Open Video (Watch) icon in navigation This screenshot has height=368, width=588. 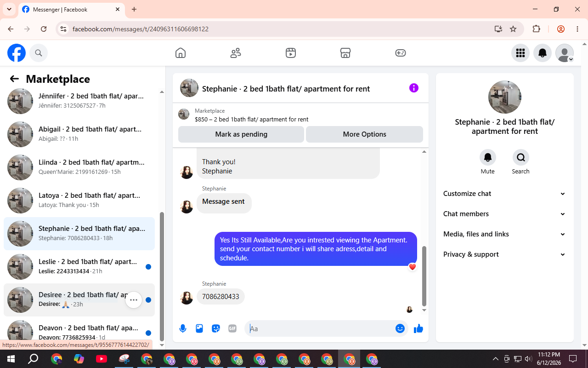(290, 53)
